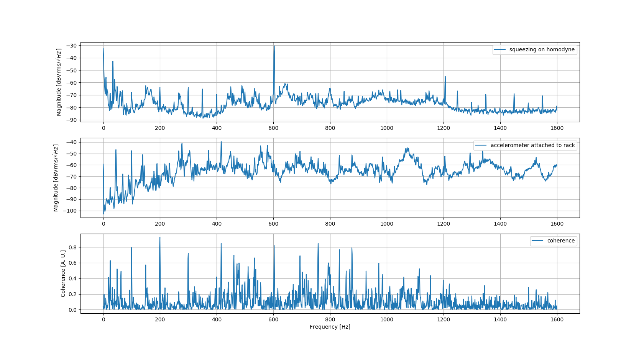The width and height of the screenshot is (644, 352).
Task: Click the blue line sample in the coherence legend
Action: [538, 241]
